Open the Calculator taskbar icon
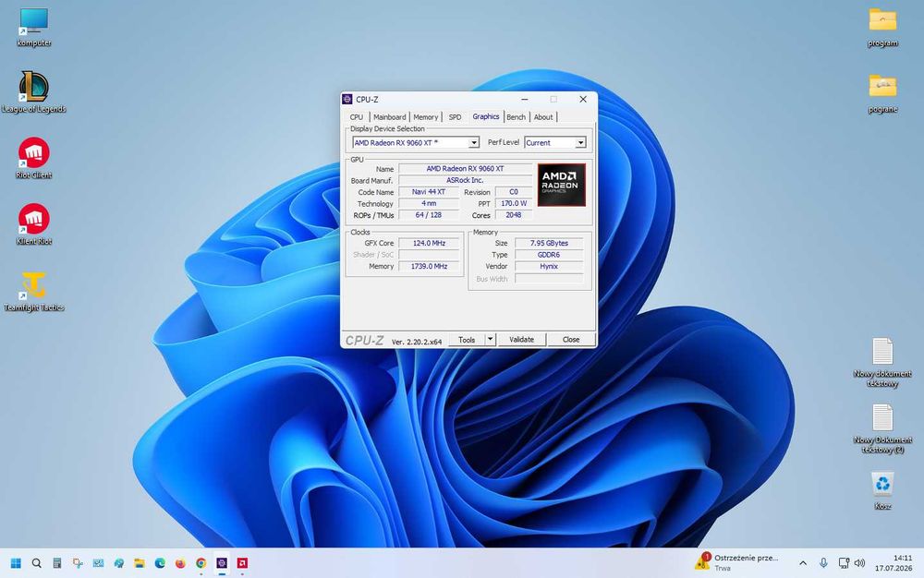Viewport: 924px width, 578px height. point(57,563)
